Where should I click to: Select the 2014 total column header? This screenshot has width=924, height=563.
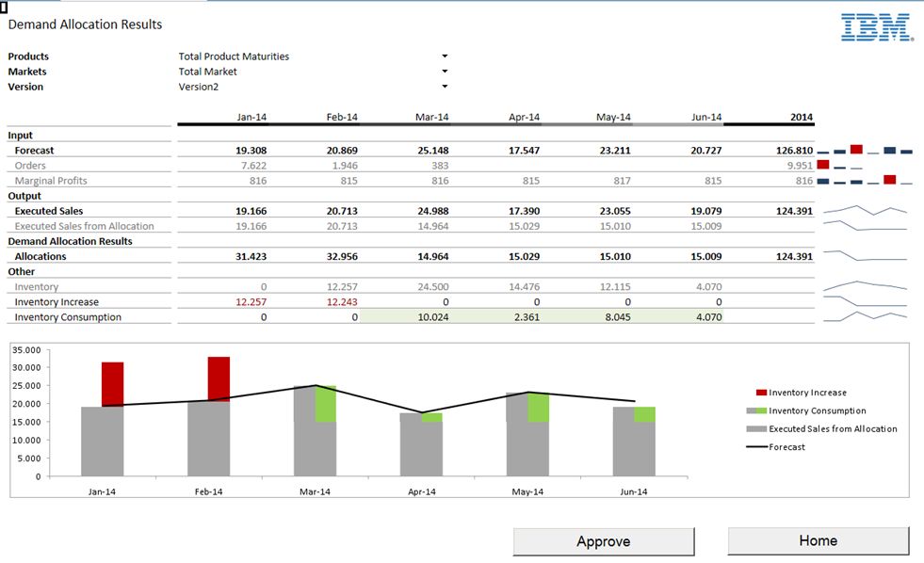tap(801, 117)
